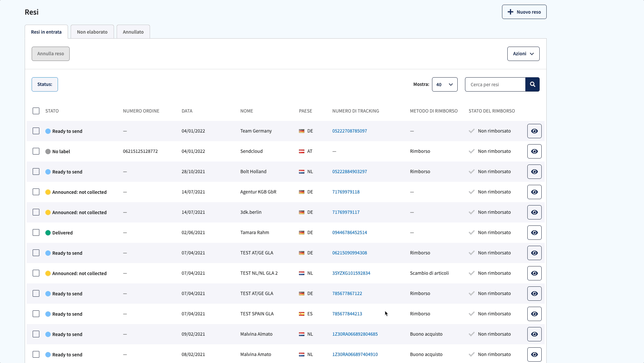This screenshot has width=644, height=363.
Task: View details of Team Germany return
Action: (x=534, y=131)
